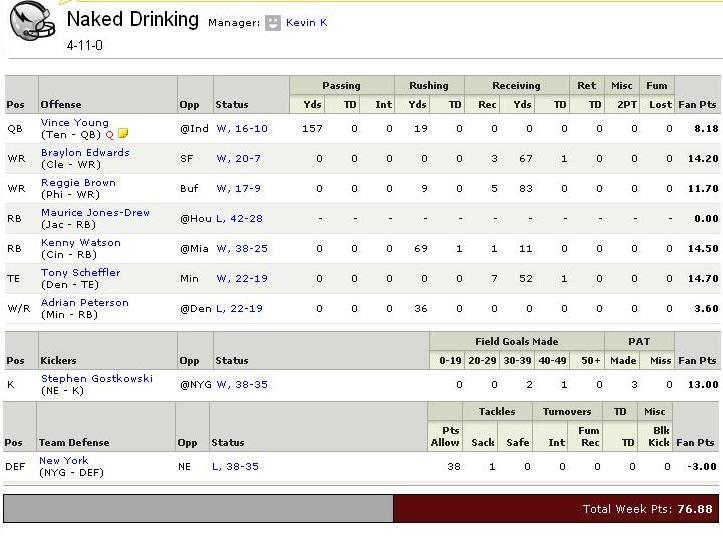The image size is (723, 539).
Task: View L, 42-28 game result link
Action: 239,219
